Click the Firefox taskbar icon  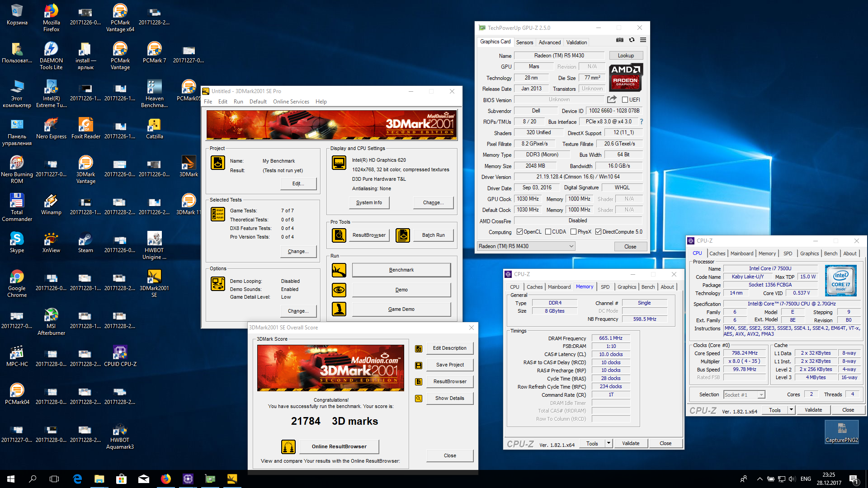tap(166, 479)
